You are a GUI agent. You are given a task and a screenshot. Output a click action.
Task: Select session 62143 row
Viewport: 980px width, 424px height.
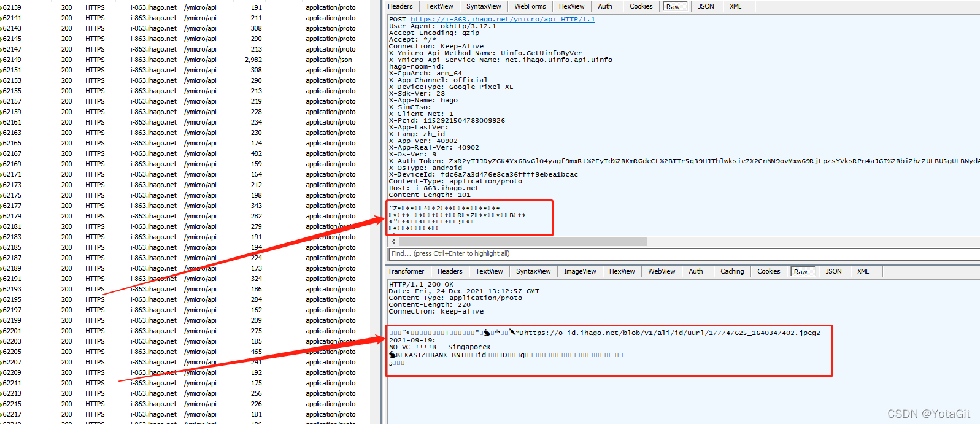[184, 28]
